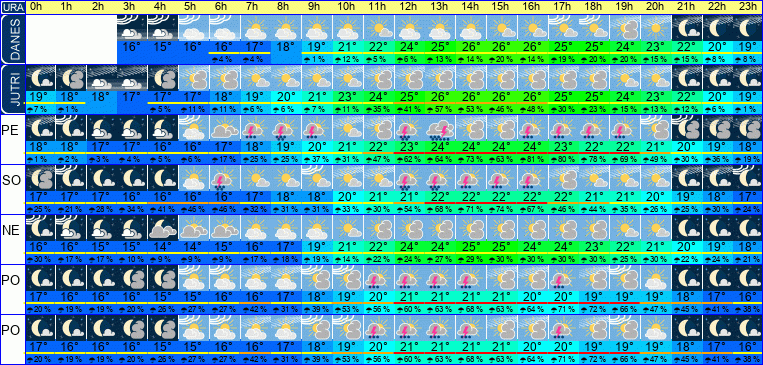Image resolution: width=763 pixels, height=365 pixels.
Task: Click the SO row rain-snow icon at 6h
Action: pyautogui.click(x=224, y=178)
